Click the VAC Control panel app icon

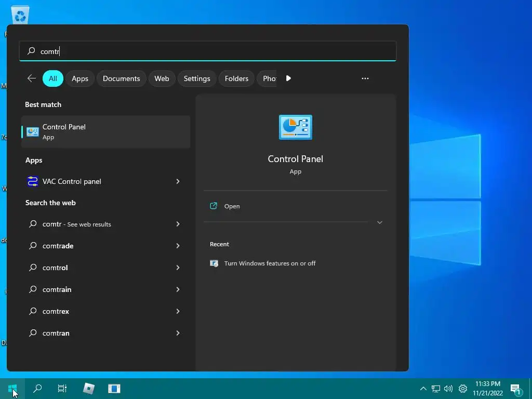click(33, 181)
